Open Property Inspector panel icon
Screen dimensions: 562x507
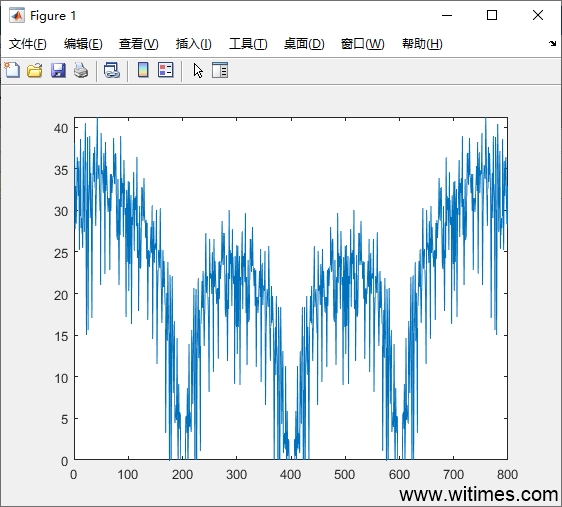click(x=220, y=70)
